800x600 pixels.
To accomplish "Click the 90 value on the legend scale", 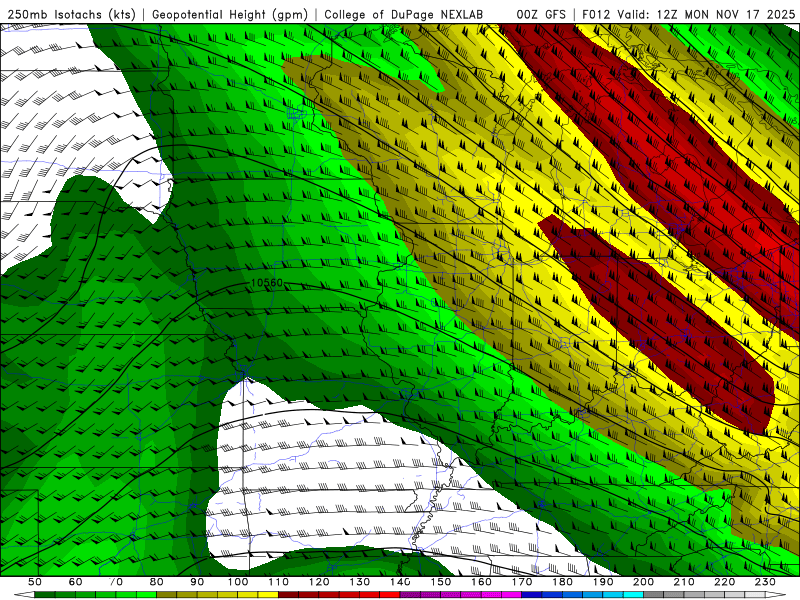I will pos(197,582).
